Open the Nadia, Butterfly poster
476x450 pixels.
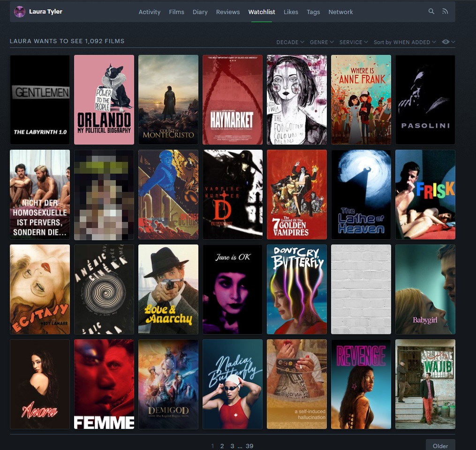233,384
